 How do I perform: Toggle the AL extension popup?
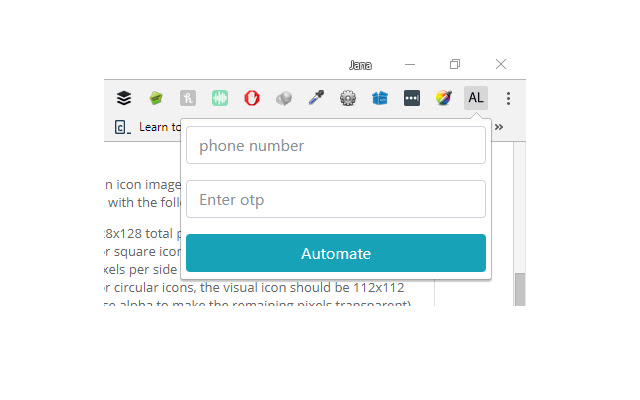(476, 98)
